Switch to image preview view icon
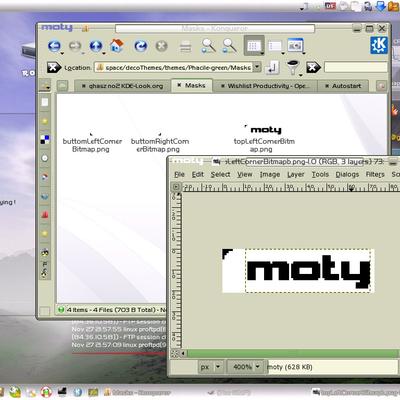Image resolution: width=400 pixels, height=400 pixels. tap(296, 45)
